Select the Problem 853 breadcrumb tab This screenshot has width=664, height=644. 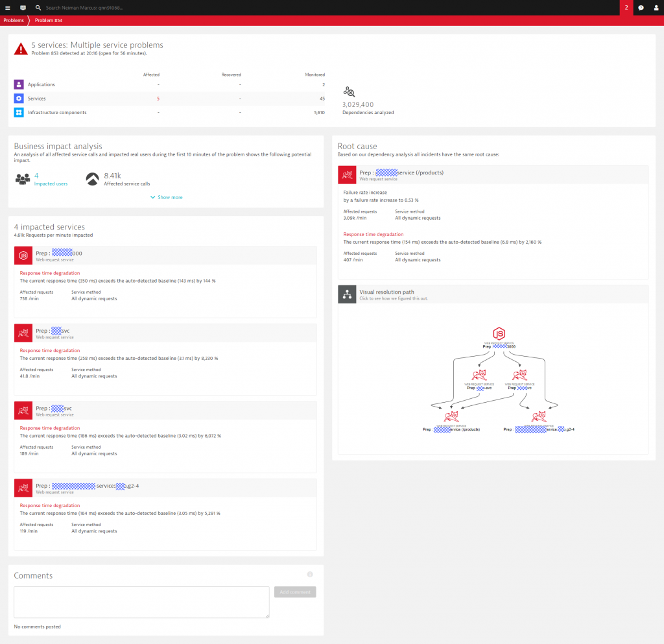(48, 20)
